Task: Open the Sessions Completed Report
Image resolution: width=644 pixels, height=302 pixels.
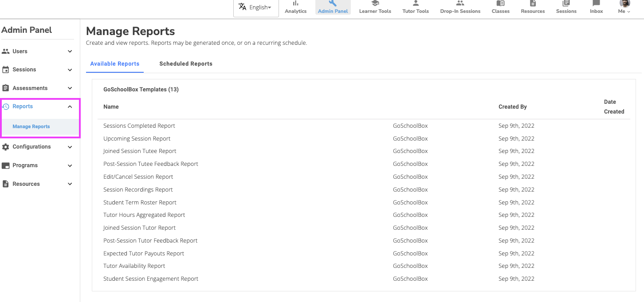Action: [x=139, y=126]
